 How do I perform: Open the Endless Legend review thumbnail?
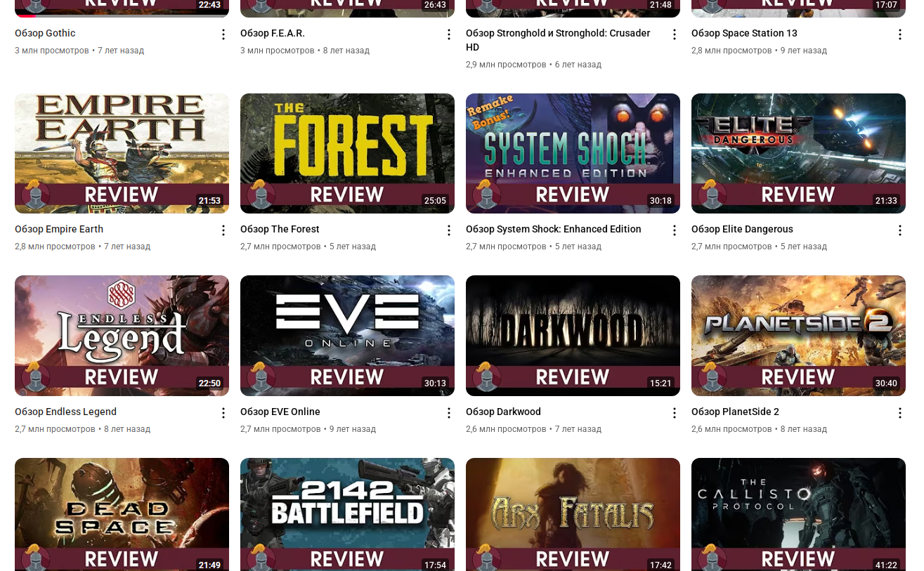coord(122,336)
